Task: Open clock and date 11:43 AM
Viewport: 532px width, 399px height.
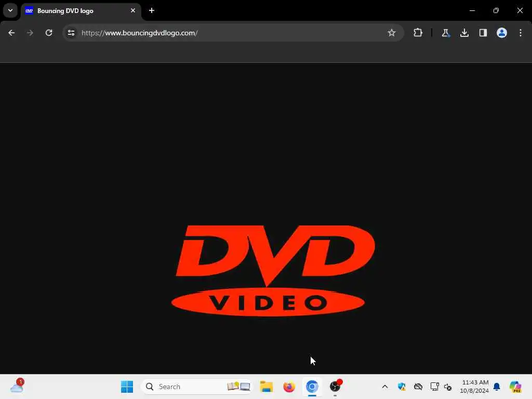Action: pos(475,387)
